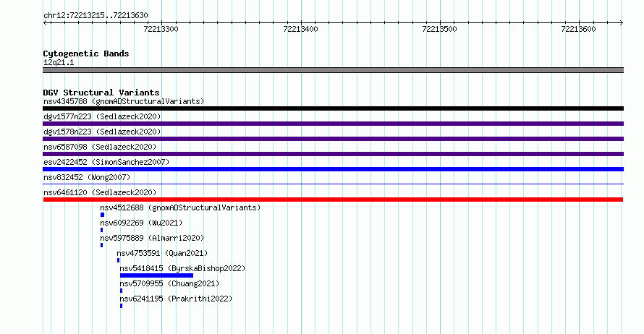This screenshot has height=334, width=644.
Task: Click small blue nsv4512688 variant marker
Action: point(102,215)
